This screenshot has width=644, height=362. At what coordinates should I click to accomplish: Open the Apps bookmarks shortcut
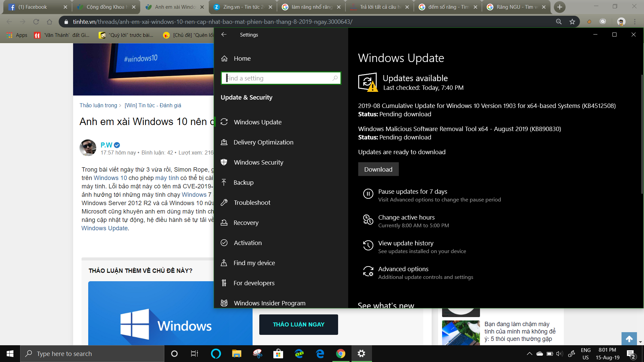[17, 35]
